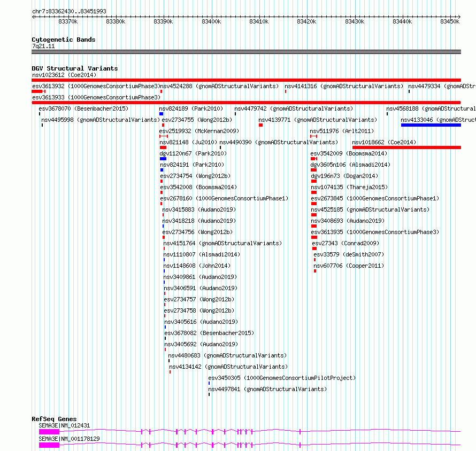Open esv2678160 Phase1 variant label
Screen dimensions: 476x451
pyautogui.click(x=224, y=198)
